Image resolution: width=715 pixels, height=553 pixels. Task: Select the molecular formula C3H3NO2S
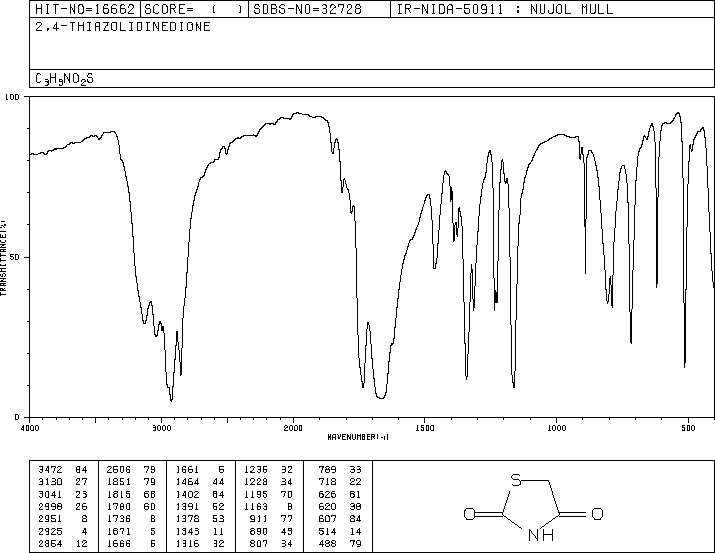click(x=64, y=79)
